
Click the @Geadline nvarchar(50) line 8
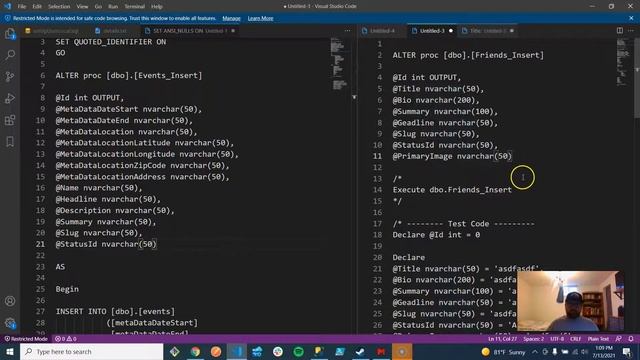tap(445, 122)
